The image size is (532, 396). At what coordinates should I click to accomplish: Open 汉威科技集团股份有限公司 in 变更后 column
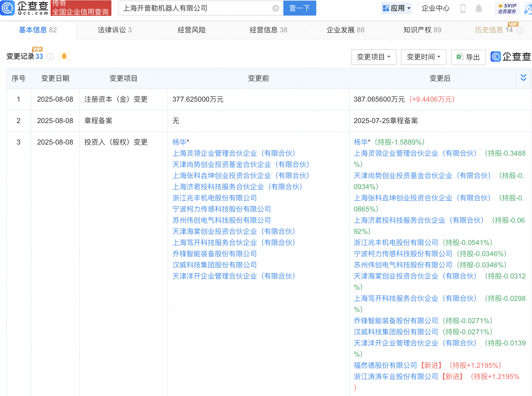point(396,332)
